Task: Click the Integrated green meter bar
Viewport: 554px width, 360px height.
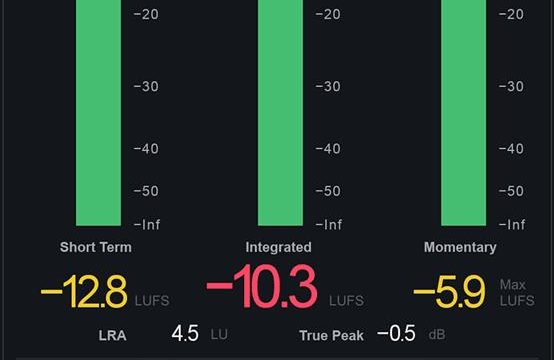Action: pos(281,113)
